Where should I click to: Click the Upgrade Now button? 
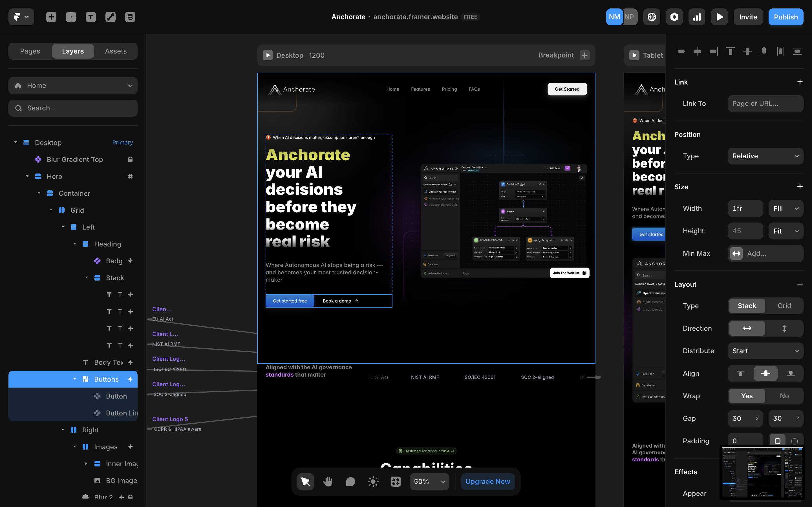click(x=487, y=482)
